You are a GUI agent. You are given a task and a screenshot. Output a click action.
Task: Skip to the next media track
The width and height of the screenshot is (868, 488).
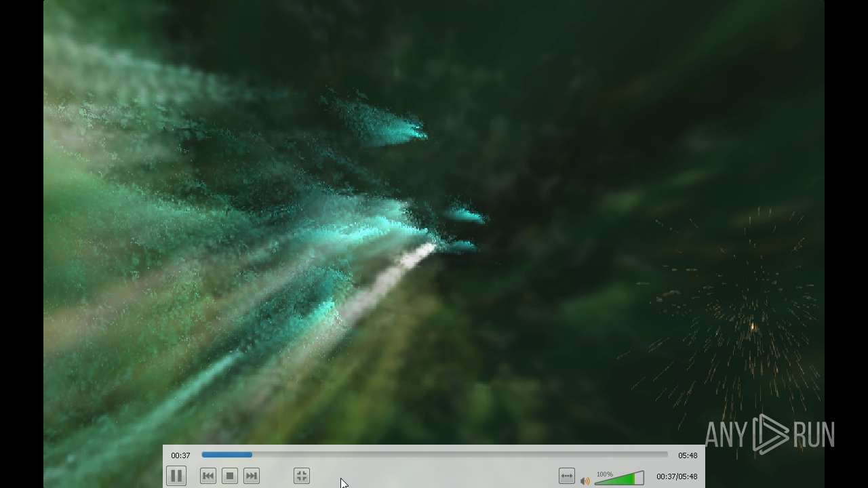point(252,476)
